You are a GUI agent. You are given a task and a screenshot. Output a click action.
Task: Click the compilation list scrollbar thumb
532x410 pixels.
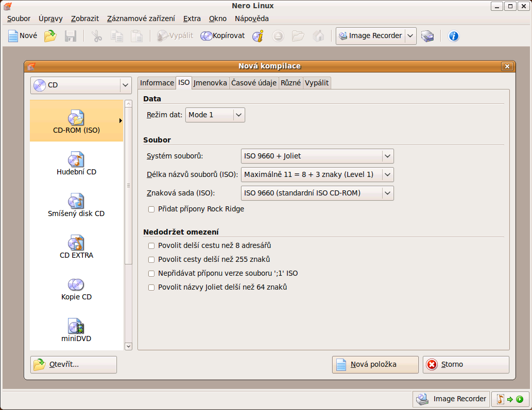(x=128, y=186)
